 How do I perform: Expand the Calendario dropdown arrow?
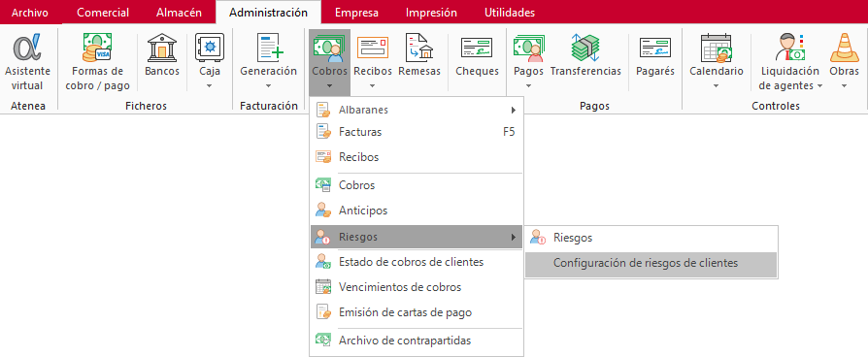tap(717, 85)
